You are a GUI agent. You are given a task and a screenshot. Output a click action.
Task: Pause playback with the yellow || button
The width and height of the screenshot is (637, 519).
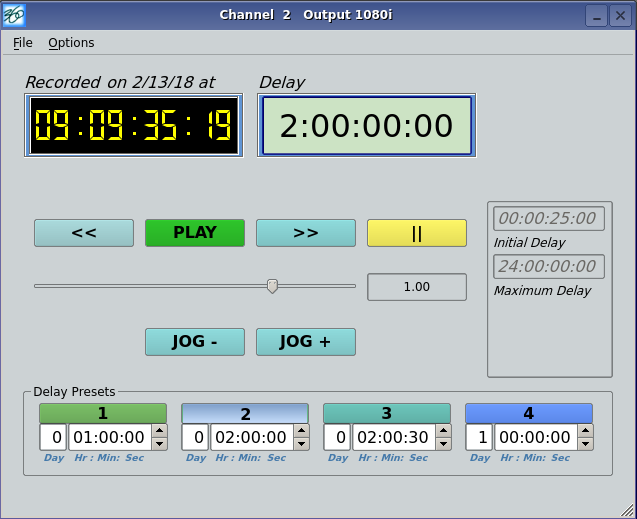click(416, 233)
